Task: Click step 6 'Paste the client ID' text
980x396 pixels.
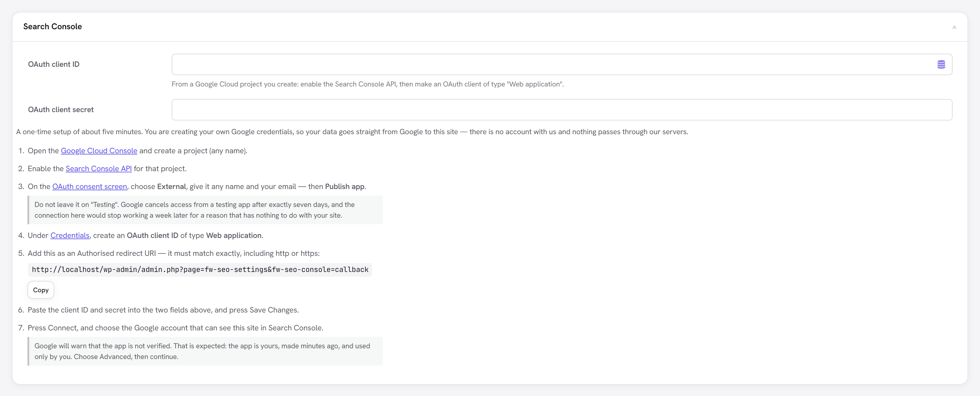Action: (163, 310)
